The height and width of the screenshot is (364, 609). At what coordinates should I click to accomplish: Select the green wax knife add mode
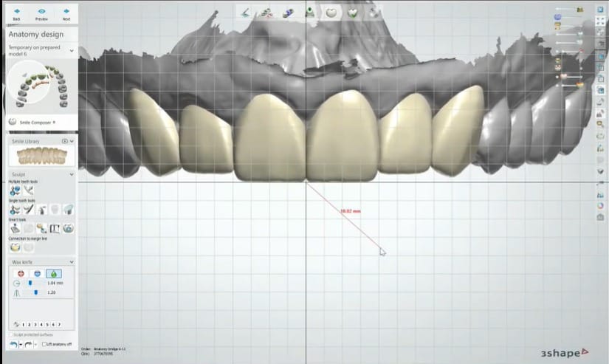tap(53, 274)
